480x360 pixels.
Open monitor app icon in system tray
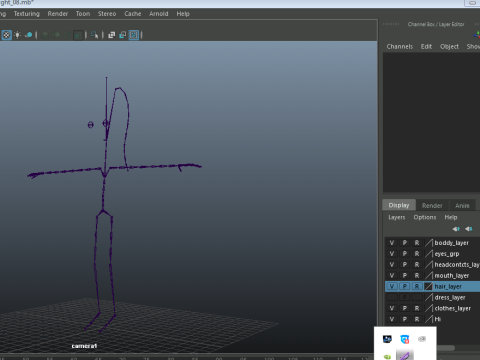click(x=387, y=339)
